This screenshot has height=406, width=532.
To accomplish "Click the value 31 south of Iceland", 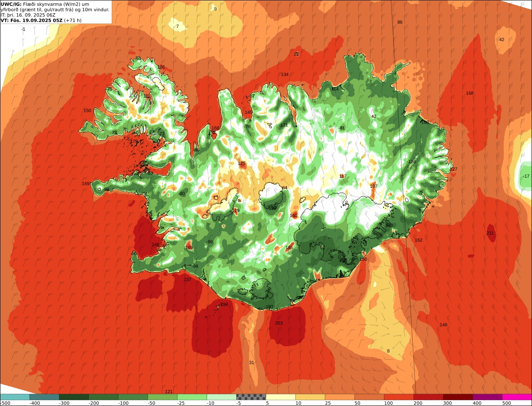I will [x=251, y=363].
